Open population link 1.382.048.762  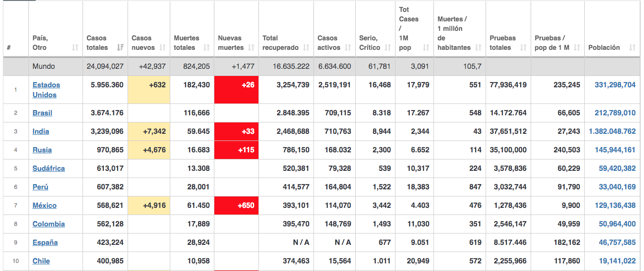tap(612, 131)
